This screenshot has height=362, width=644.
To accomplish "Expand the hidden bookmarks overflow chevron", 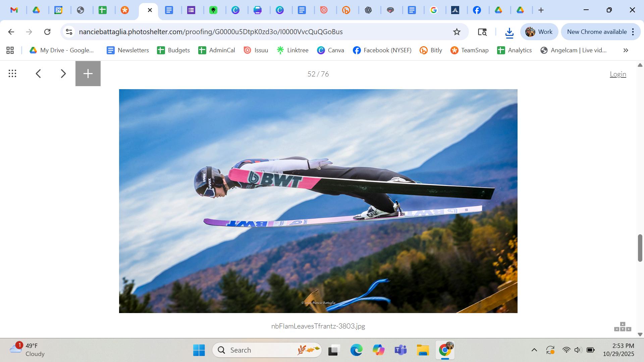I will tap(626, 50).
